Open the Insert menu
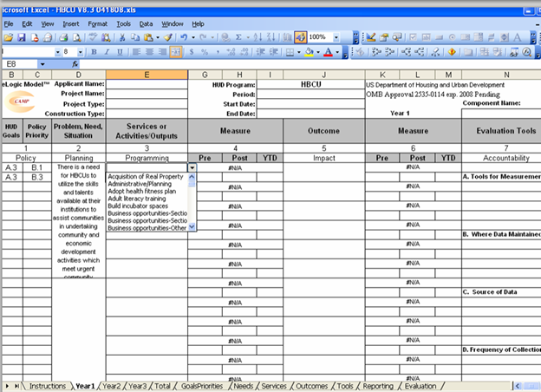541x392 pixels. pyautogui.click(x=71, y=23)
